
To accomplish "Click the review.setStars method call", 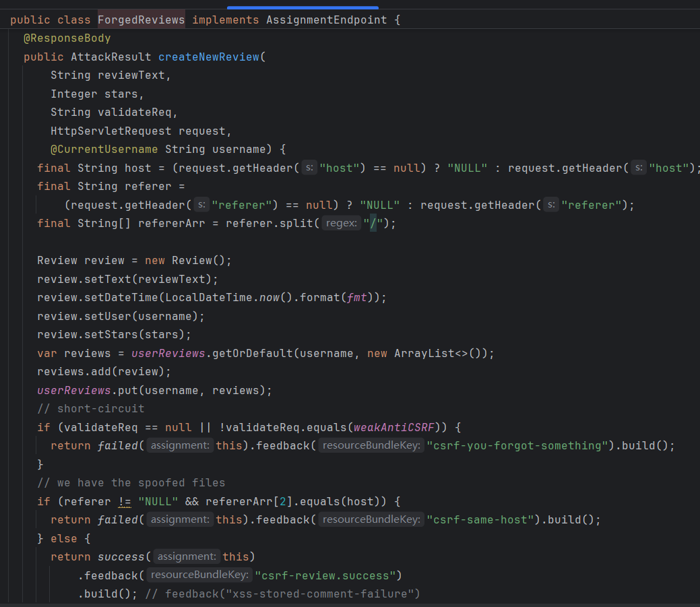I will click(114, 335).
